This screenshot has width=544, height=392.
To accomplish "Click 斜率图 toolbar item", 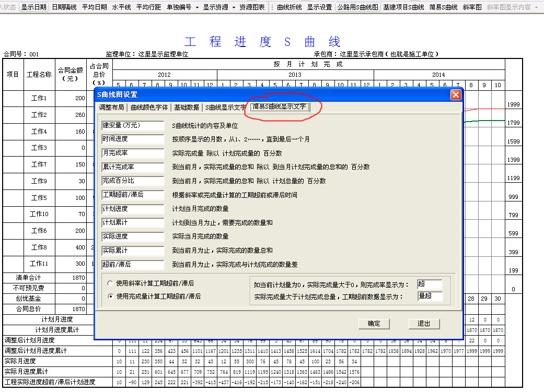I will coord(472,7).
